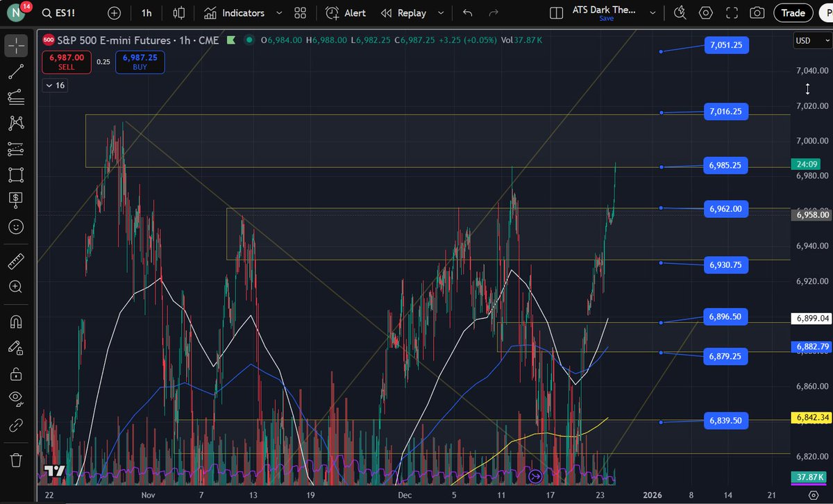The image size is (833, 504).
Task: Expand the collapsed 16 indicators legend
Action: click(54, 85)
